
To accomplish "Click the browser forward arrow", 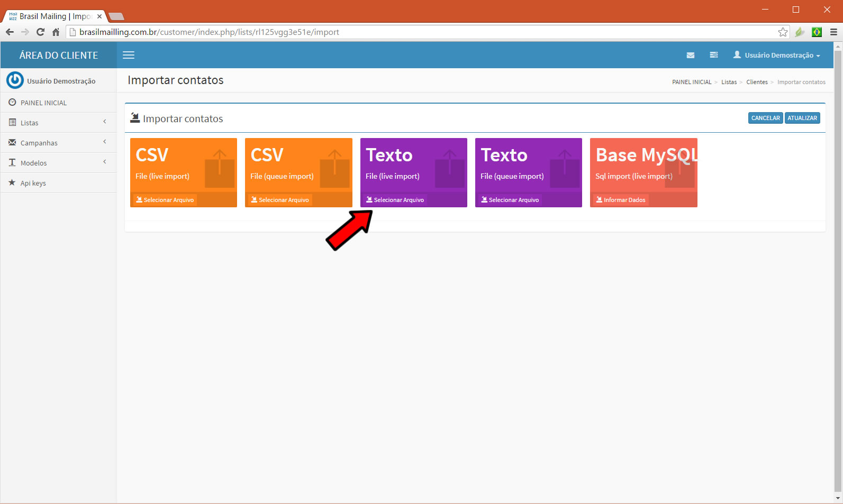I will pyautogui.click(x=25, y=32).
